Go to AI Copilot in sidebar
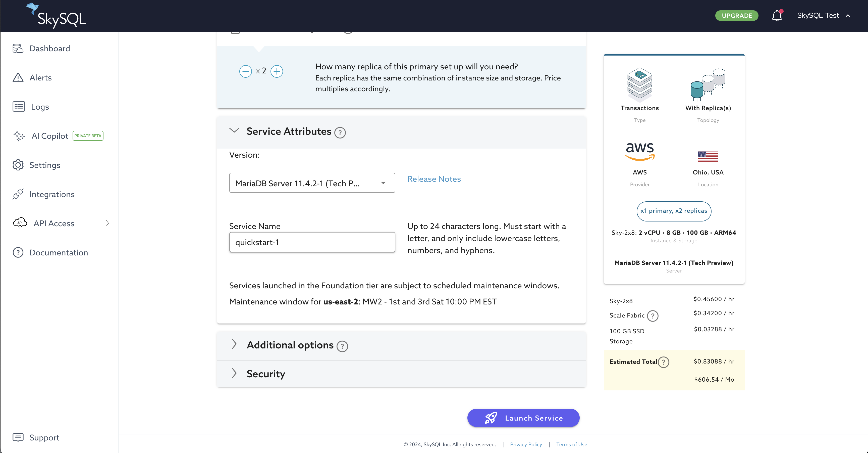The image size is (868, 453). click(x=49, y=136)
